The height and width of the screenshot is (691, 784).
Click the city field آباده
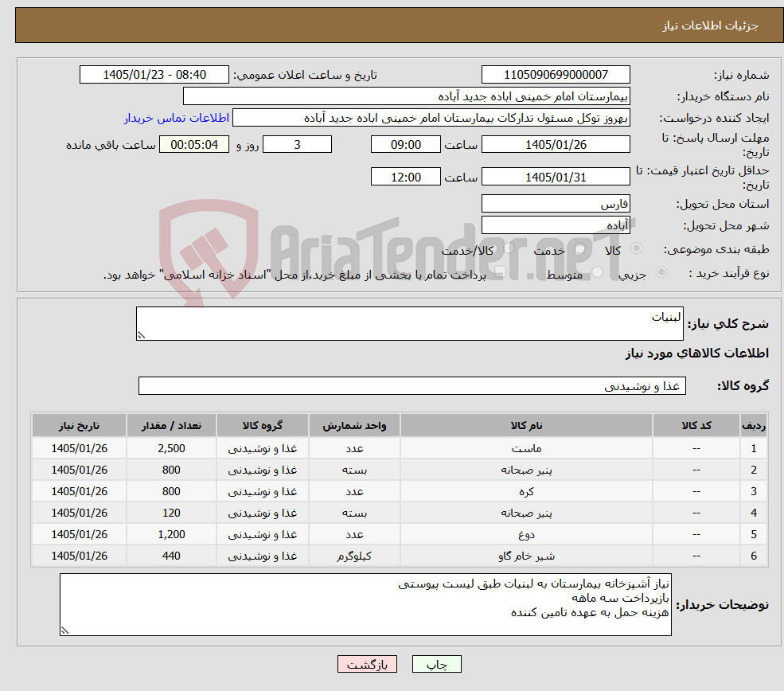pos(556,225)
